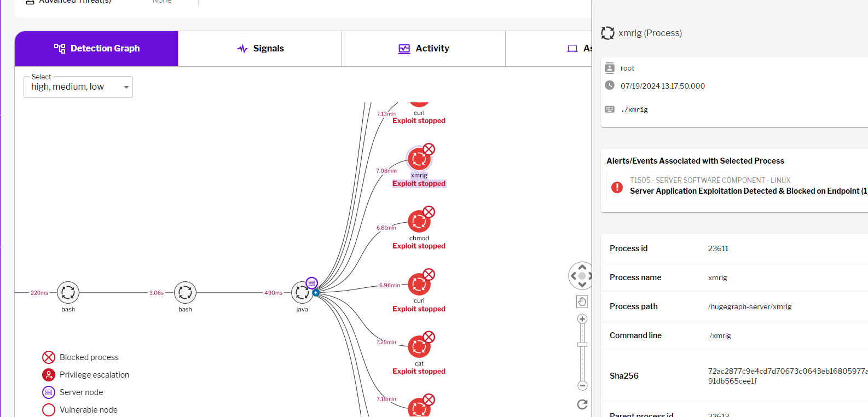The image size is (868, 417).
Task: Click the red alert exclamation icon
Action: [x=617, y=187]
